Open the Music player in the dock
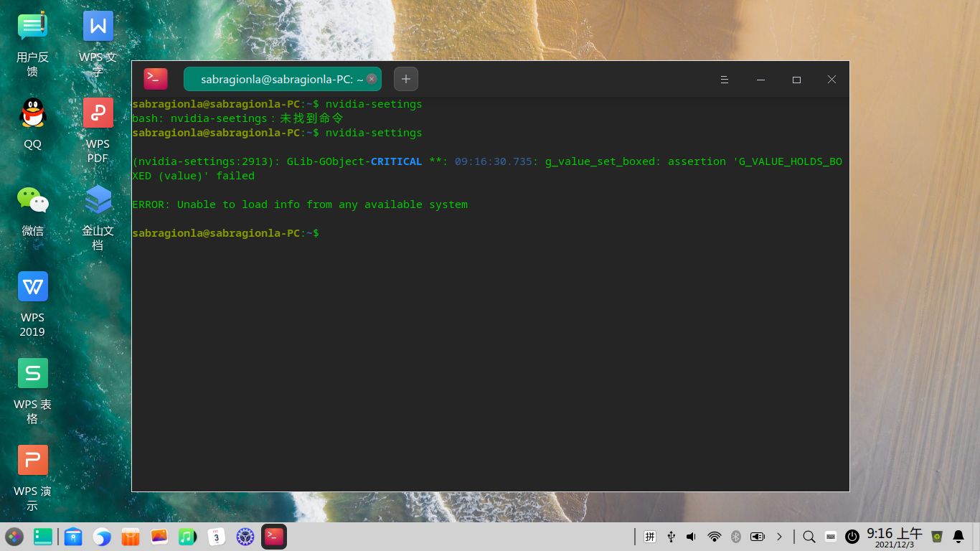Image resolution: width=980 pixels, height=551 pixels. [x=187, y=537]
